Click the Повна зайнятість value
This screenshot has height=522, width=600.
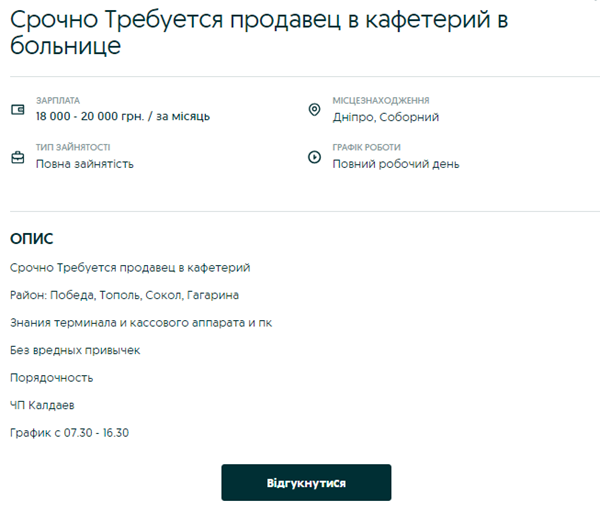click(x=84, y=164)
